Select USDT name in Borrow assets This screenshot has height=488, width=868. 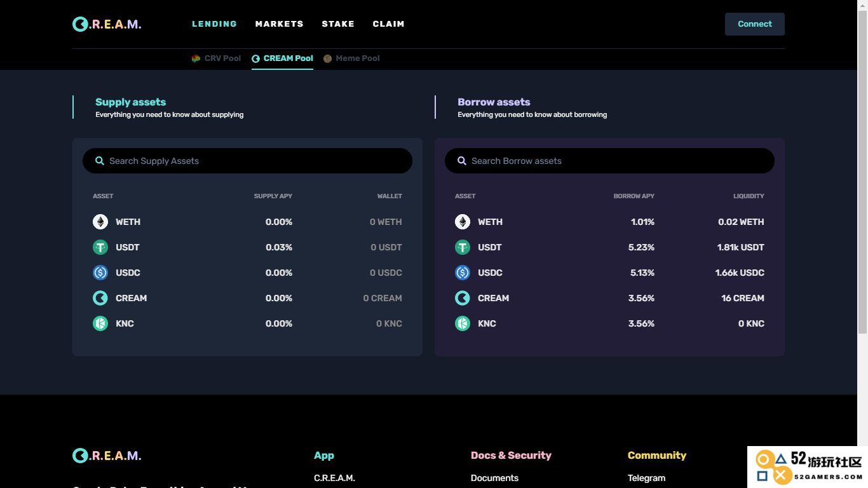coord(489,247)
